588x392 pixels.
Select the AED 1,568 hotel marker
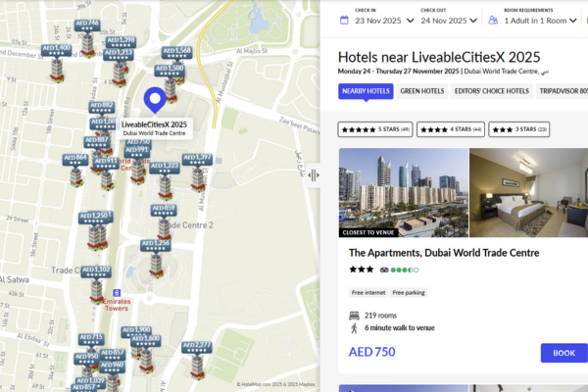click(177, 51)
